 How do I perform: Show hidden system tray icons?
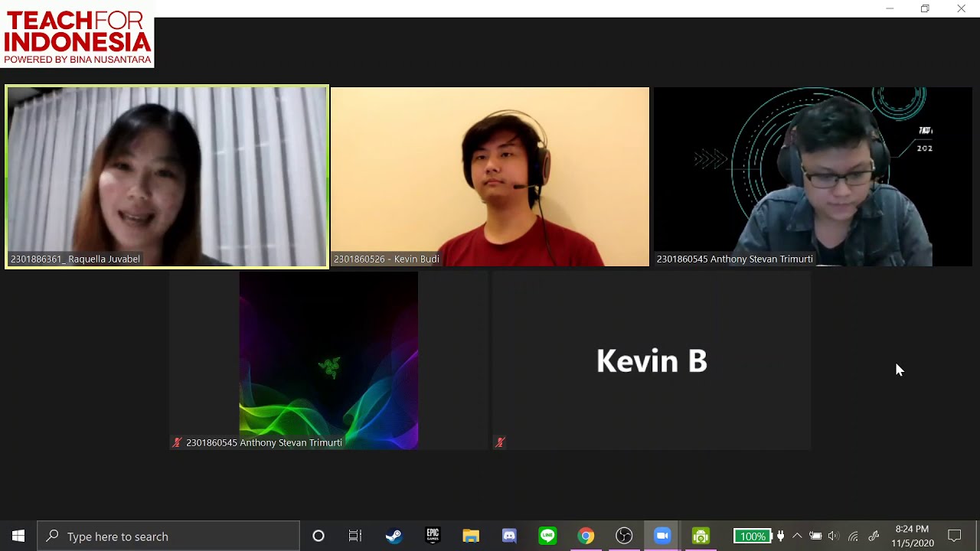tap(797, 536)
